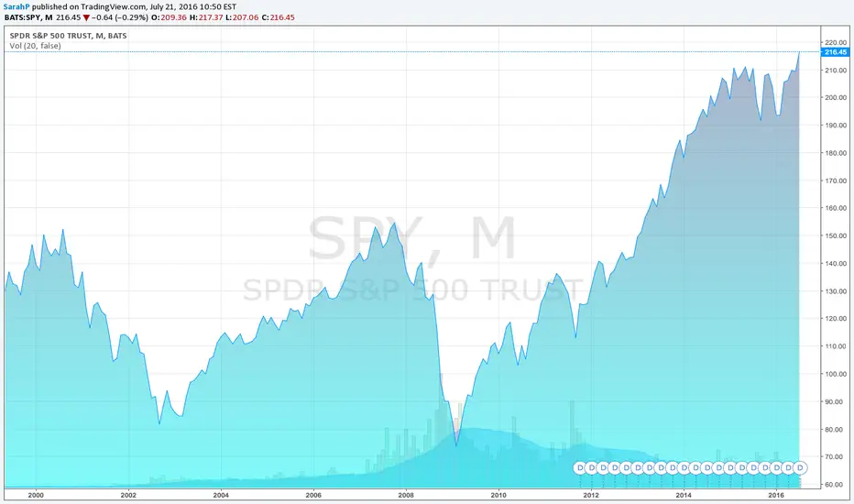854x504 pixels.
Task: Click the 2000 year label on time axis
Action: [x=36, y=495]
